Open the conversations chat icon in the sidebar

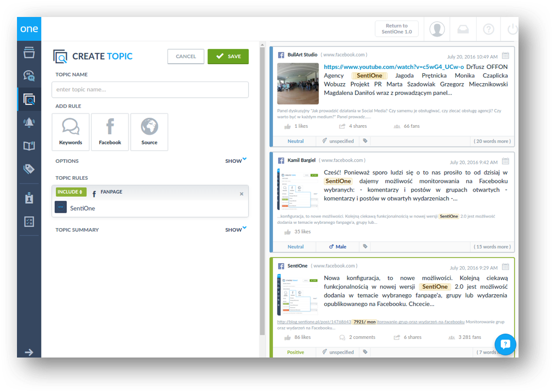(29, 75)
